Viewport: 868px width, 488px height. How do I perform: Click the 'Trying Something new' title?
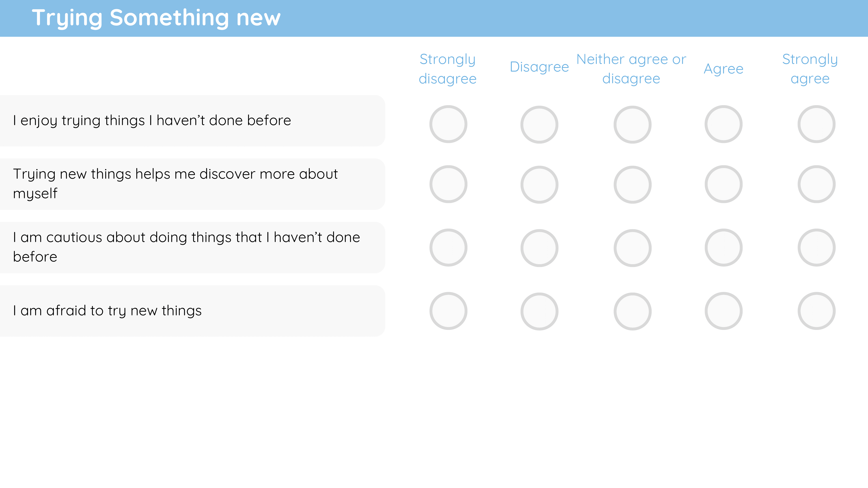[x=156, y=18]
